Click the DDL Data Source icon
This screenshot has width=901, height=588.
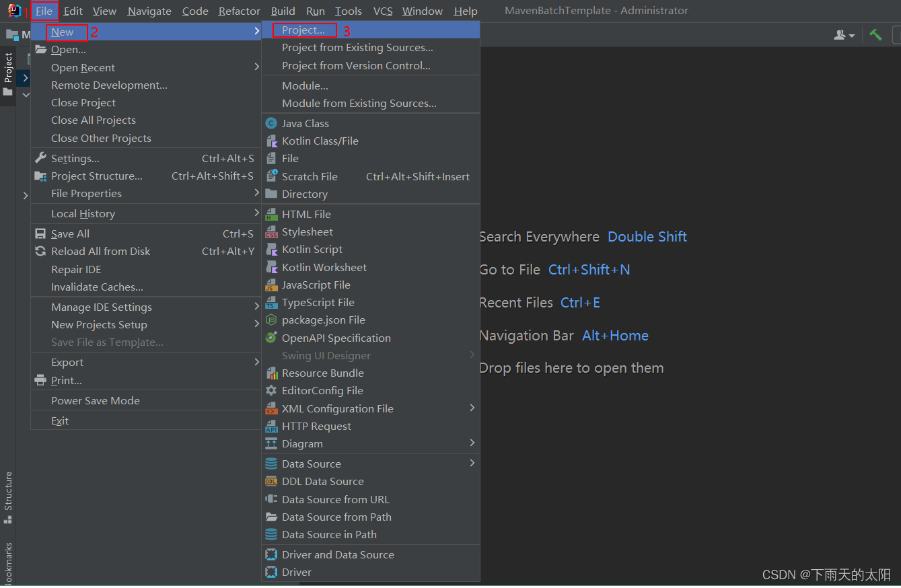(271, 481)
